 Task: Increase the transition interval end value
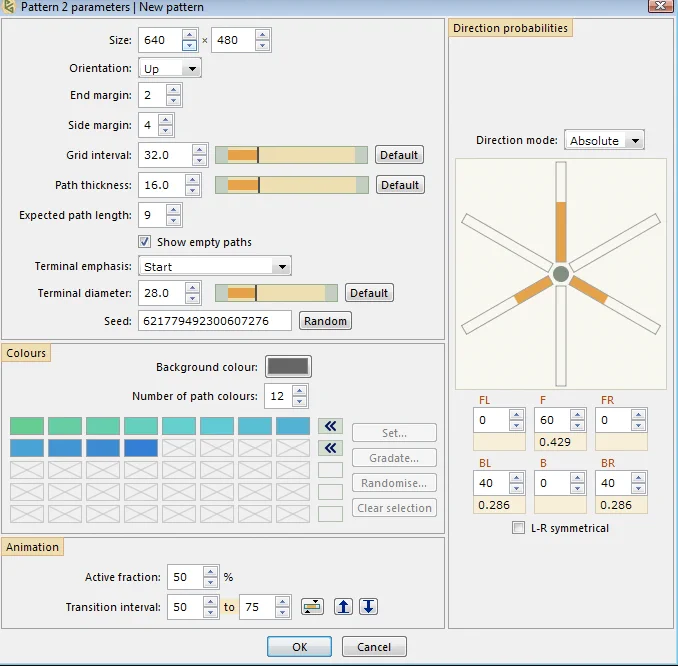[x=282, y=602]
